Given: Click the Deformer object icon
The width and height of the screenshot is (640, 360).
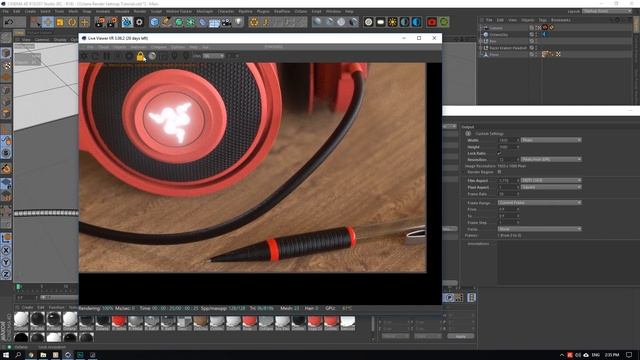Looking at the screenshot, I should point(202,22).
